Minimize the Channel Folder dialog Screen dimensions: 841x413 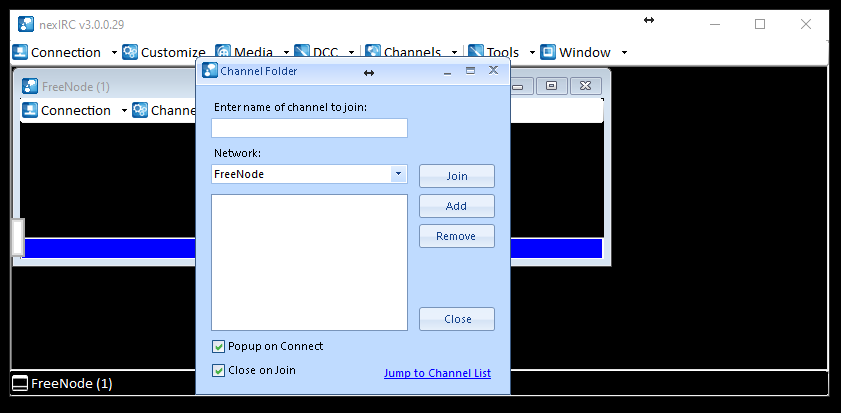[447, 71]
